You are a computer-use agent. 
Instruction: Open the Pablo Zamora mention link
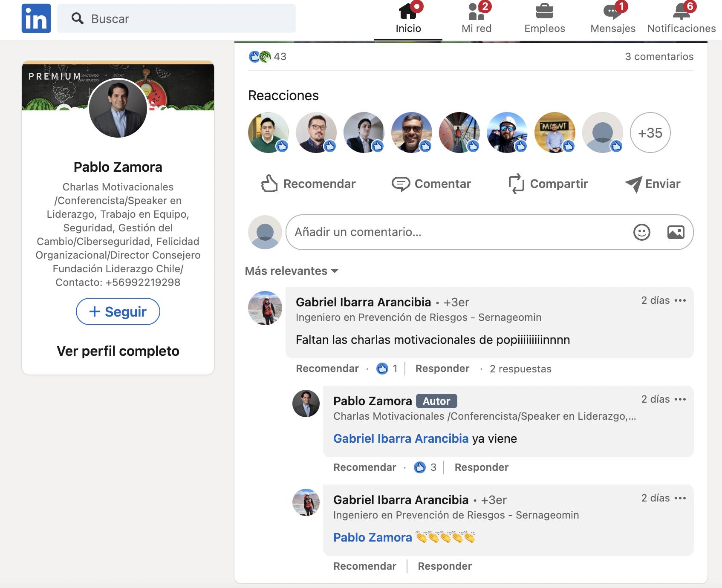pos(373,537)
